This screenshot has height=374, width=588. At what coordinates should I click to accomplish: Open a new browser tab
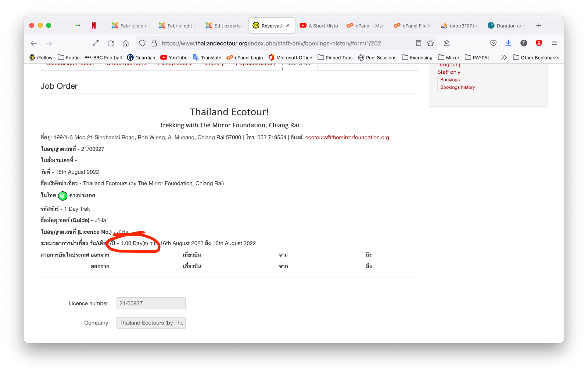pos(539,26)
